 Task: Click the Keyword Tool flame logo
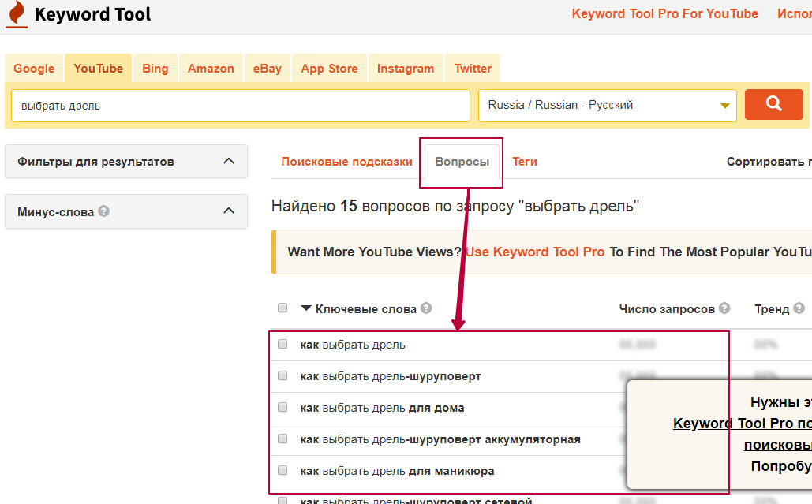pos(16,13)
